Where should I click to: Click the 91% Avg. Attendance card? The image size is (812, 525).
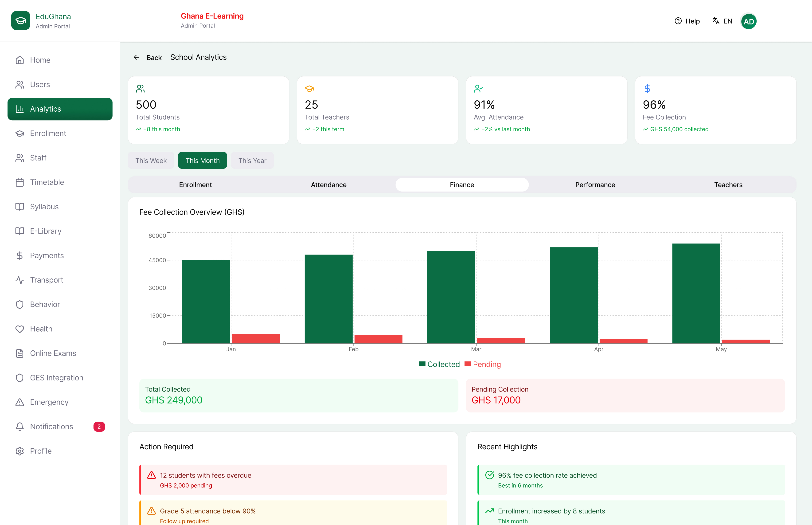tap(547, 110)
